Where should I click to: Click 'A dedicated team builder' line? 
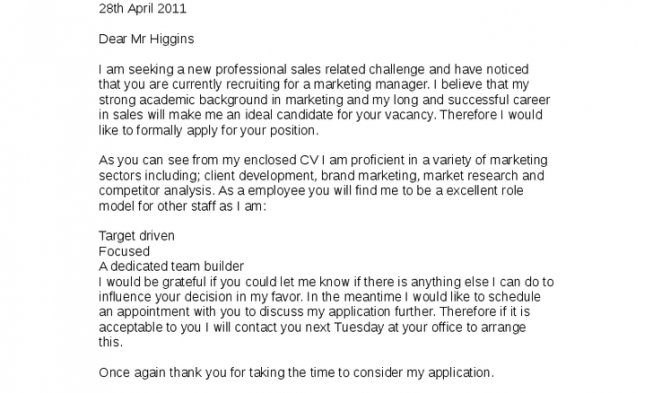coord(171,266)
